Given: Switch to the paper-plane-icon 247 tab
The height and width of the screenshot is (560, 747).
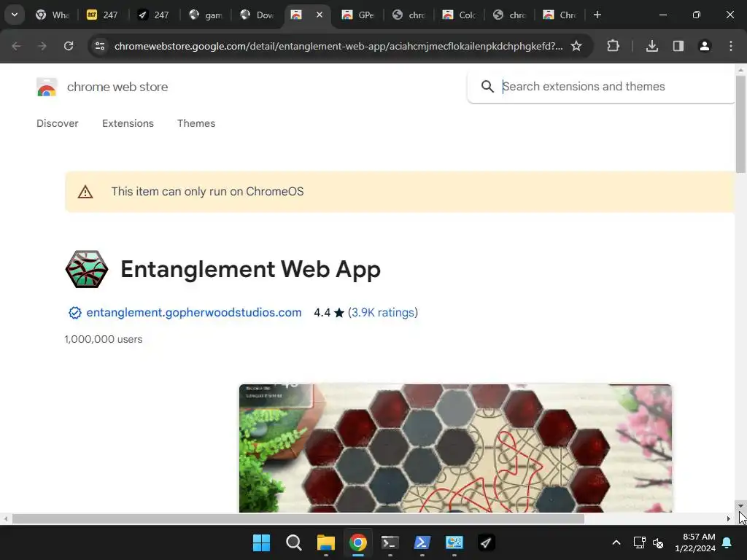Looking at the screenshot, I should (x=153, y=15).
